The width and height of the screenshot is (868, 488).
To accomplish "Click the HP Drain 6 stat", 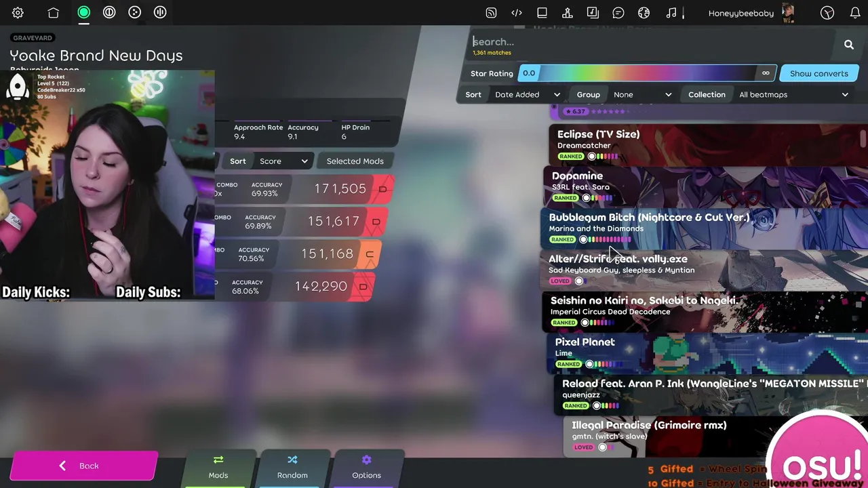I will click(x=355, y=131).
